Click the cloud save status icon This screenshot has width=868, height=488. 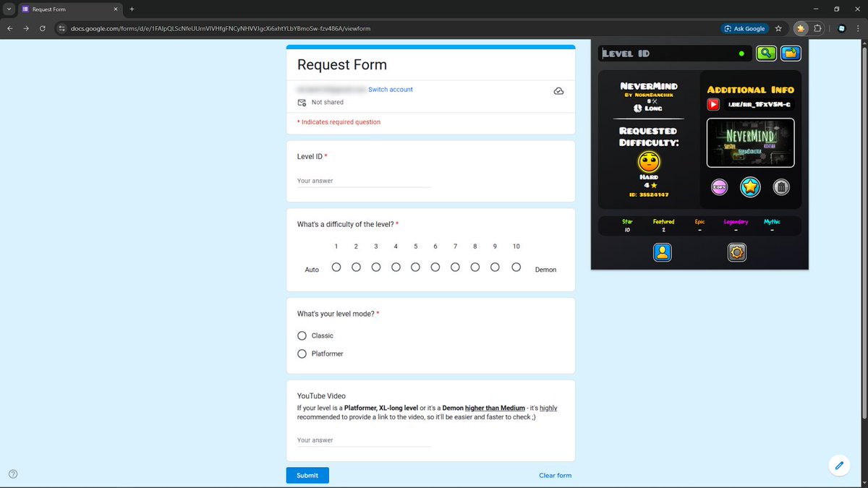[558, 91]
